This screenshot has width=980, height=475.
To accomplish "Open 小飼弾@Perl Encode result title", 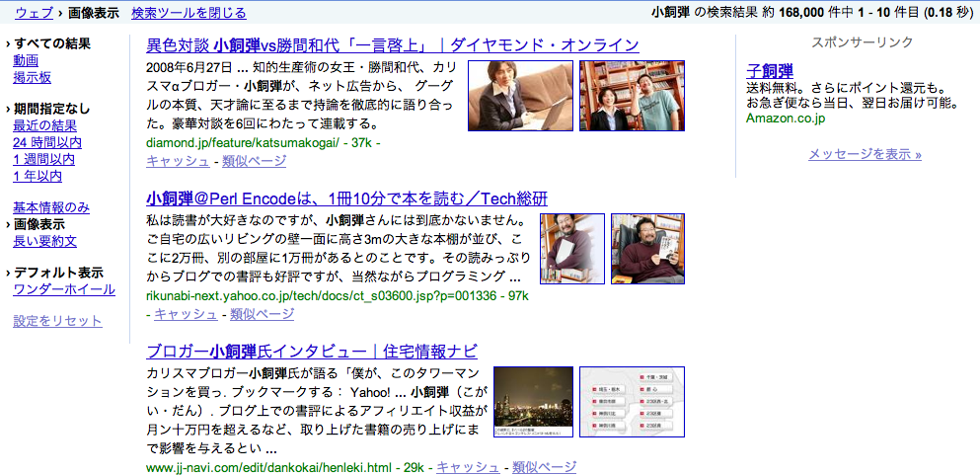I will point(346,198).
